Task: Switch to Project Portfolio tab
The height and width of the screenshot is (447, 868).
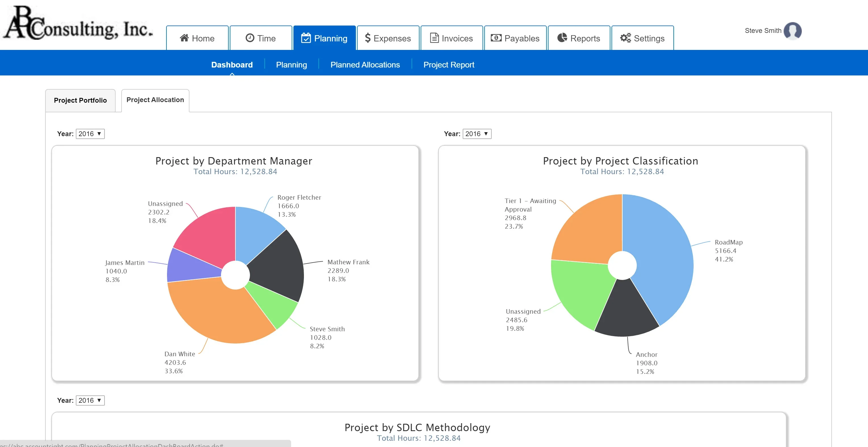Action: [x=80, y=100]
